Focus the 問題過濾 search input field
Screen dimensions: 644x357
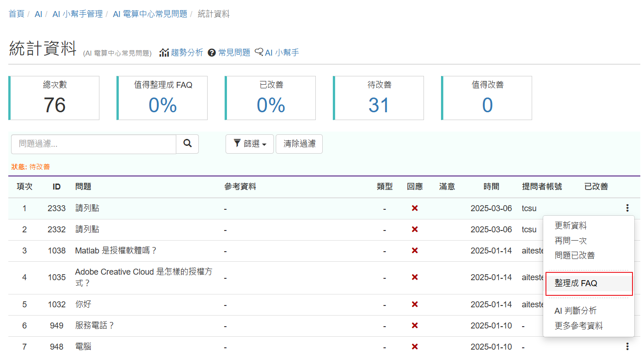click(x=93, y=144)
